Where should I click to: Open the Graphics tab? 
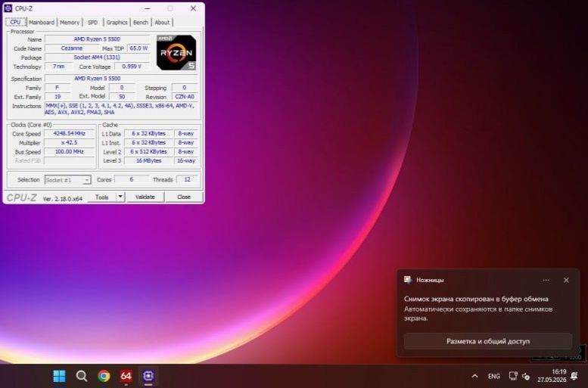click(117, 23)
